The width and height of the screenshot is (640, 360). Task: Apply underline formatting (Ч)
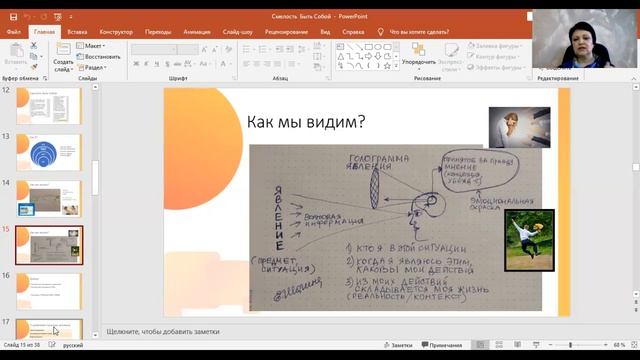point(156,64)
